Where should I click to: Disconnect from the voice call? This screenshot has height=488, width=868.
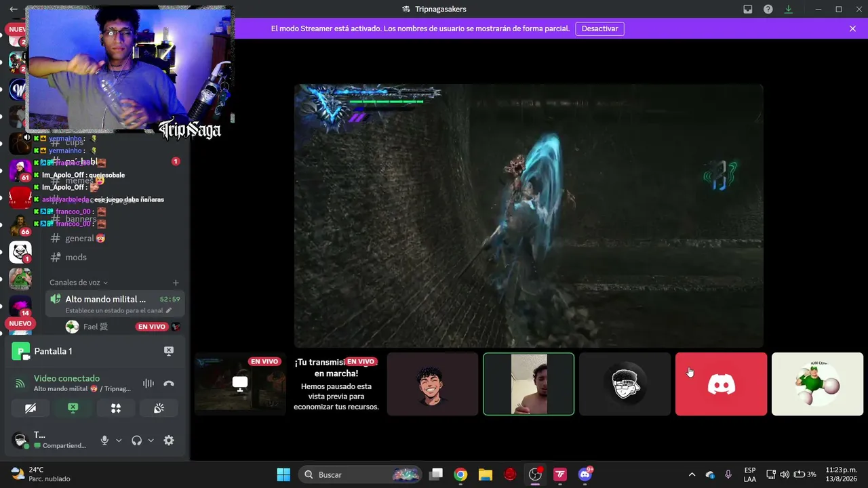pos(169,384)
